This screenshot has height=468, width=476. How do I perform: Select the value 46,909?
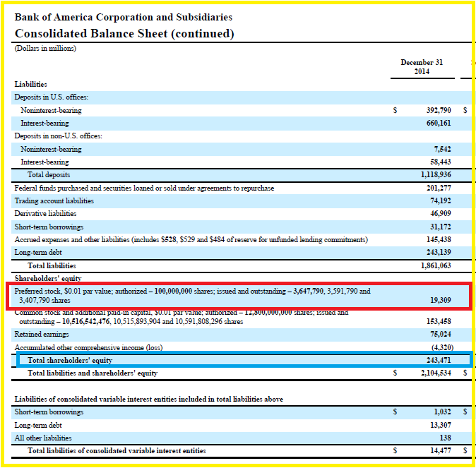(x=441, y=213)
